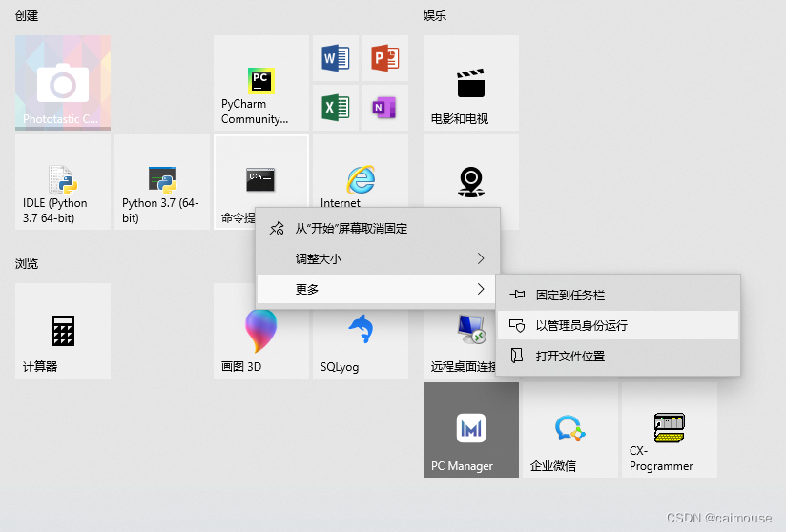Open the 调整大小 submenu
This screenshot has height=532, width=786.
click(378, 259)
